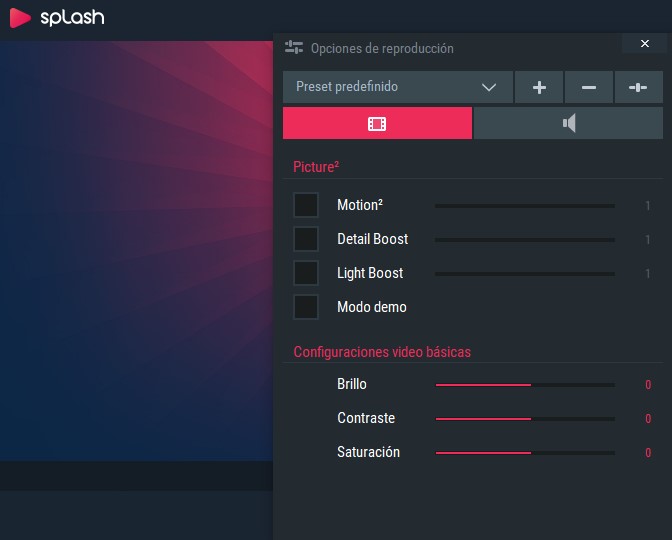Image resolution: width=672 pixels, height=540 pixels.
Task: Add a new preset with plus icon
Action: coord(539,87)
